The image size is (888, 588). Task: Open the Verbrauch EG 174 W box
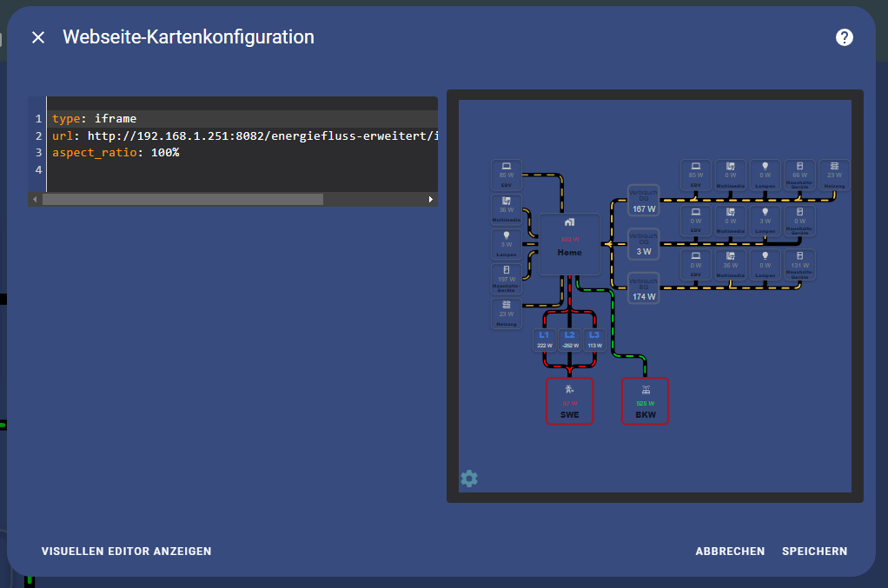(643, 288)
